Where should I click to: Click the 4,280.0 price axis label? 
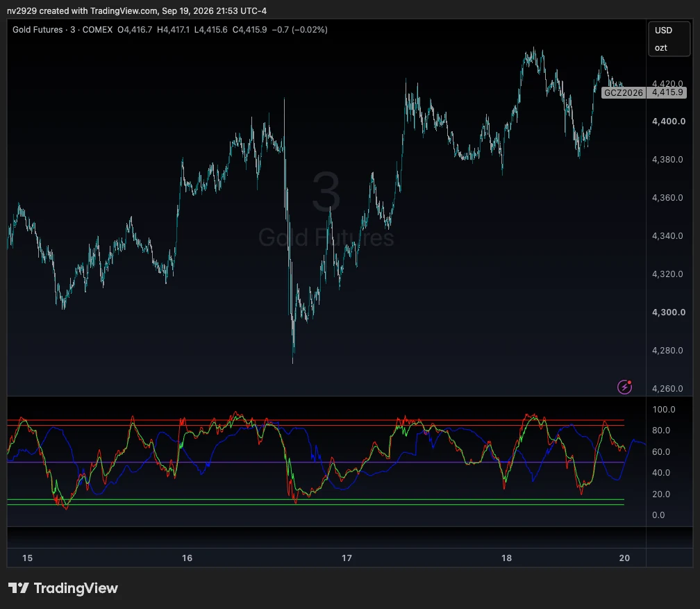pos(667,351)
